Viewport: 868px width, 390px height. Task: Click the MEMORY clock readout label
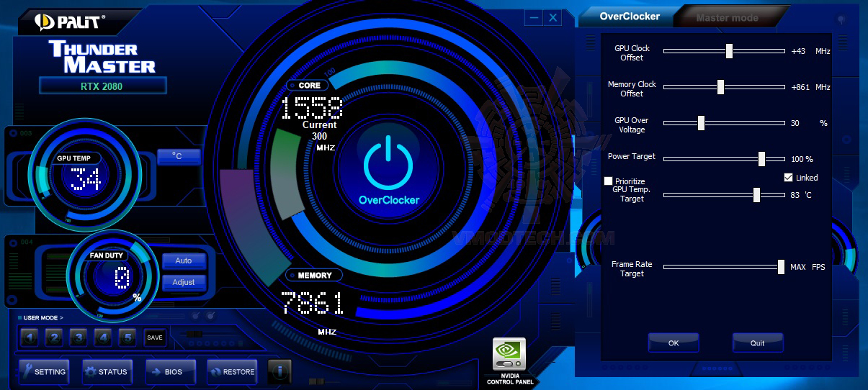pyautogui.click(x=315, y=276)
